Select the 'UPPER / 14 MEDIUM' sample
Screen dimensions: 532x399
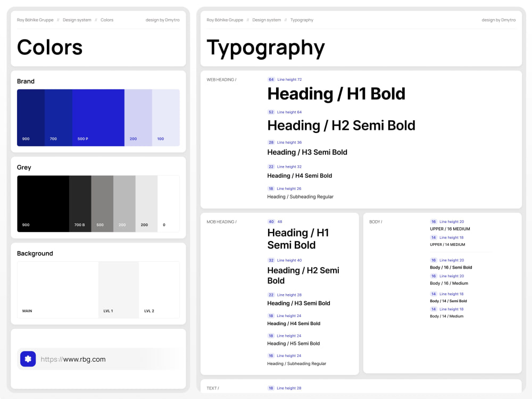[447, 245]
